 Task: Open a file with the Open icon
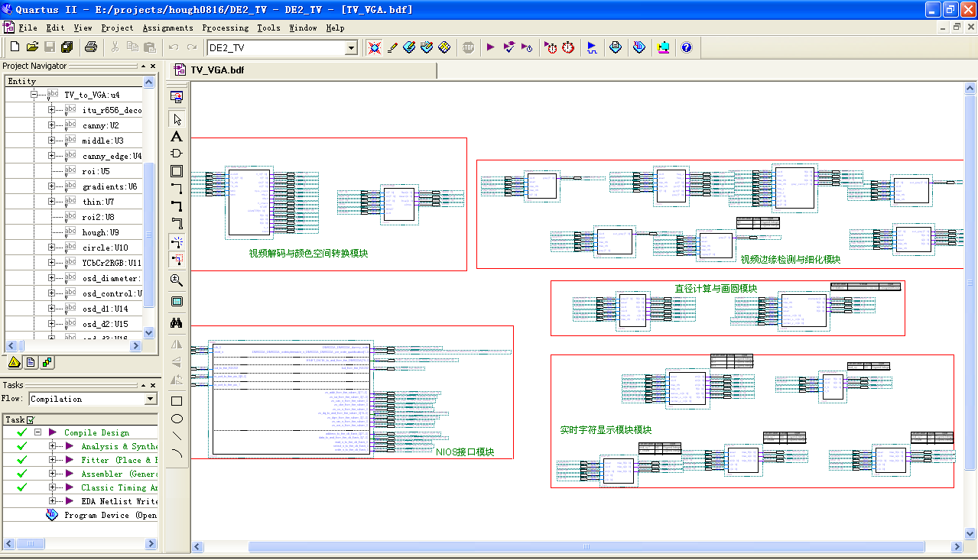32,47
